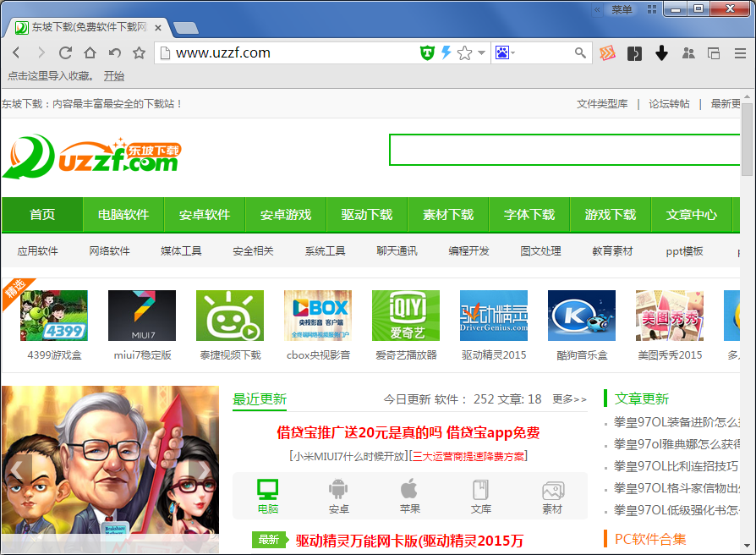Click the blue lightning speed mode icon
The width and height of the screenshot is (756, 555).
pyautogui.click(x=446, y=52)
